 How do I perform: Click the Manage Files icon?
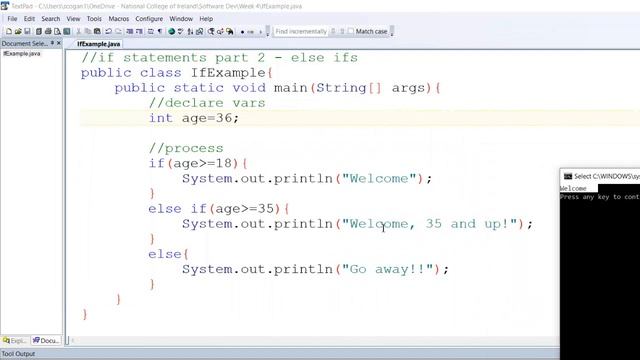(x=39, y=31)
